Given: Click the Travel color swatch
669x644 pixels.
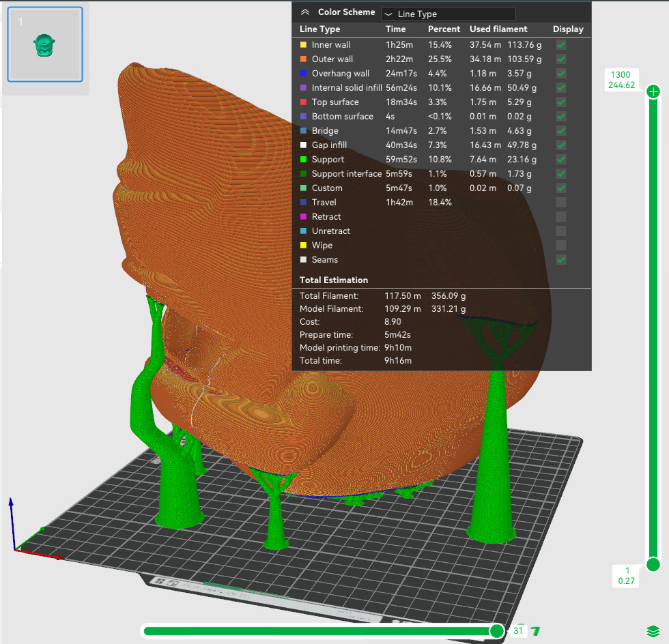Looking at the screenshot, I should point(303,202).
